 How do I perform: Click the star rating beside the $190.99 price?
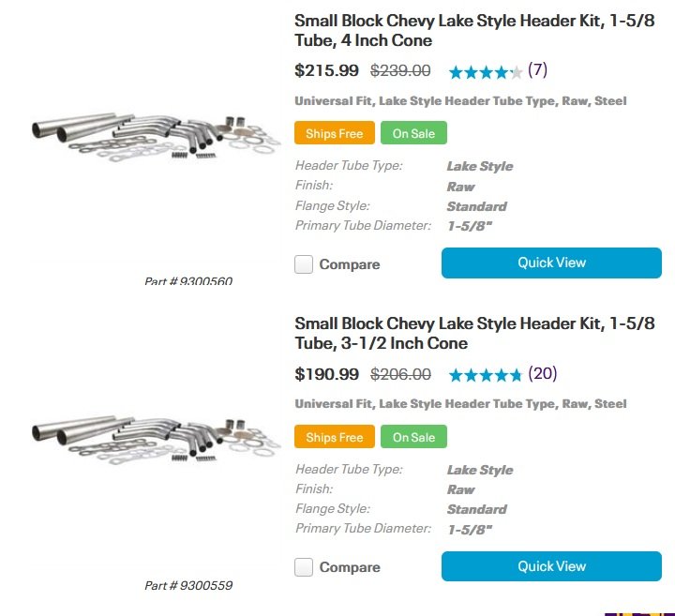485,374
